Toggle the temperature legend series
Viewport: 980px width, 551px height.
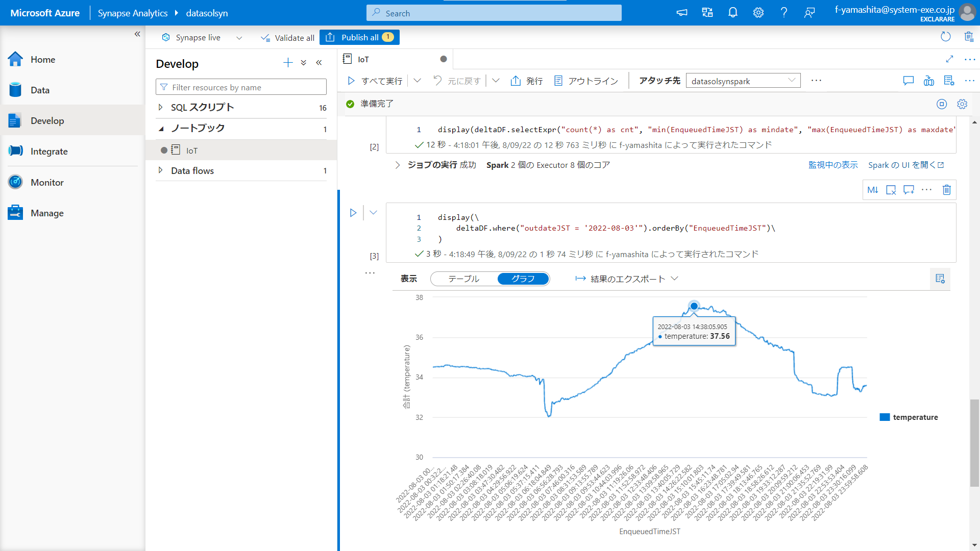pos(909,417)
